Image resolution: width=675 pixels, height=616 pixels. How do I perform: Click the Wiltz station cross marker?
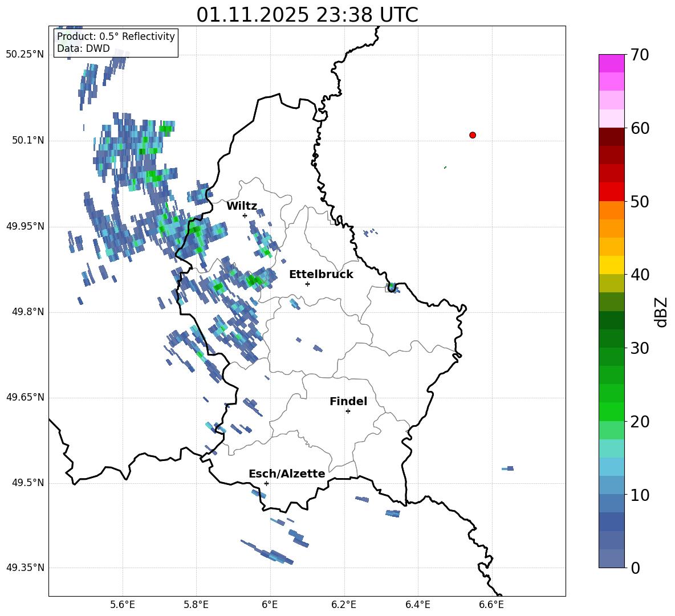(x=245, y=215)
